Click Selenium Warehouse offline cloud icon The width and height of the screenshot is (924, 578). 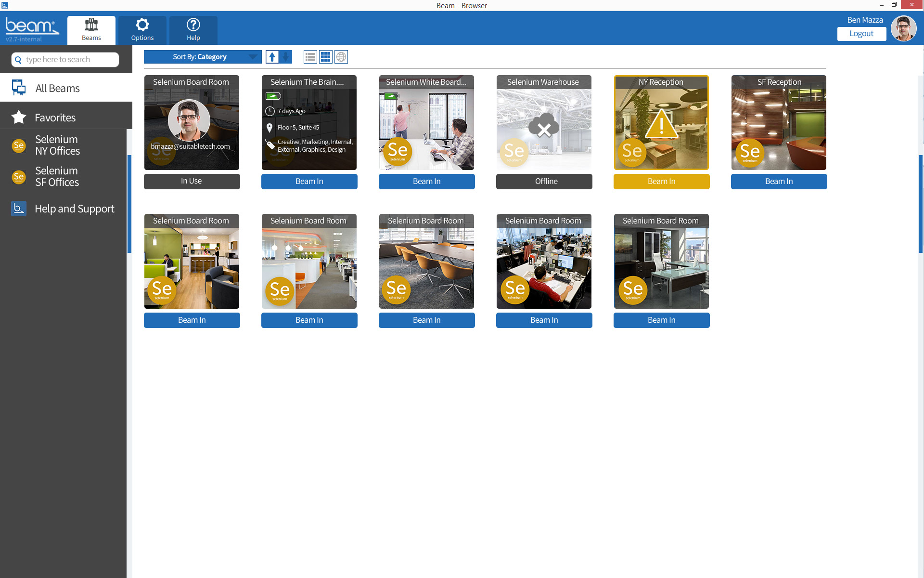[544, 126]
